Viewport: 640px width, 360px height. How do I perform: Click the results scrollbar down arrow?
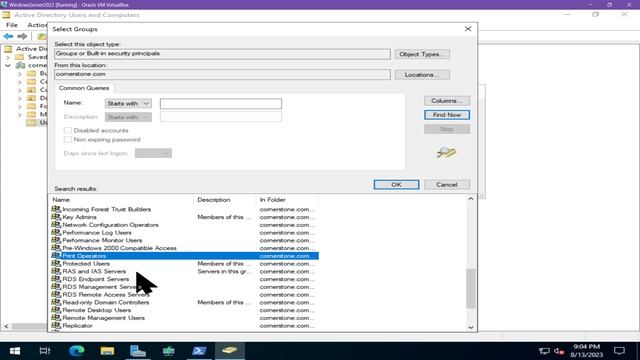[471, 327]
